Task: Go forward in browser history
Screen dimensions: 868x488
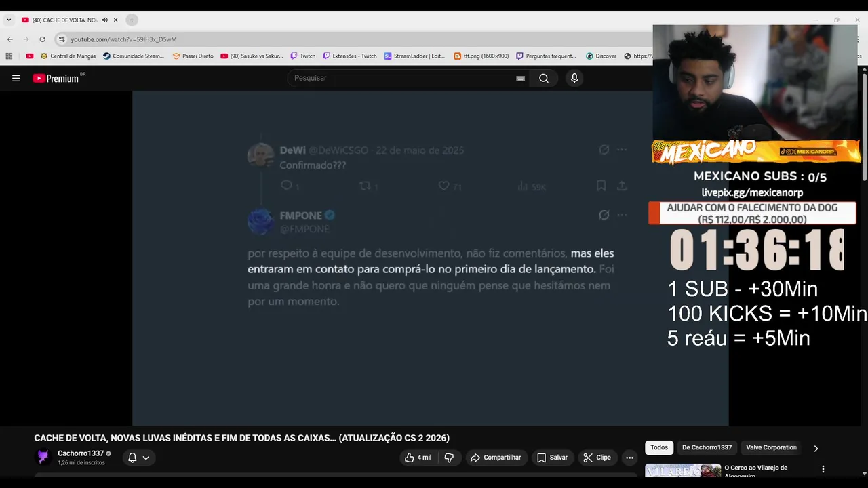Action: (x=26, y=39)
